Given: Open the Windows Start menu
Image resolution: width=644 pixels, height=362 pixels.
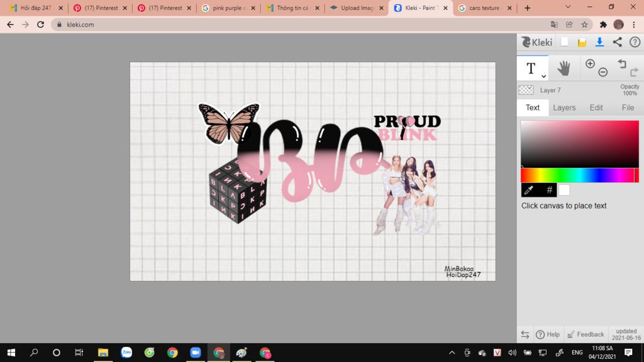Looking at the screenshot, I should click(x=11, y=353).
